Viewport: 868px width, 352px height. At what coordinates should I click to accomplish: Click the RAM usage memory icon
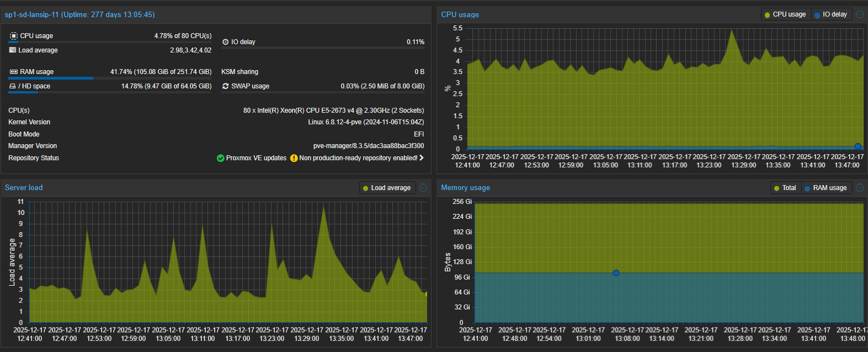pos(13,72)
